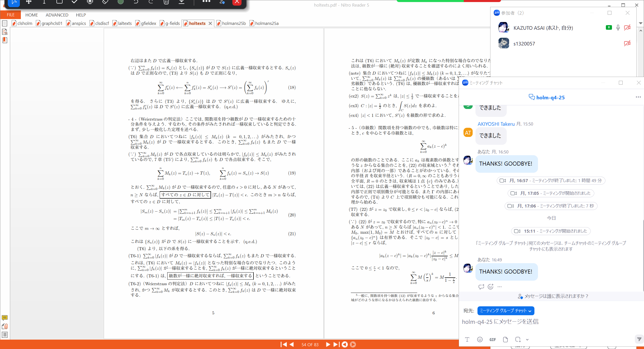This screenshot has width=644, height=349.
Task: Click メッセージは誰に表示されますか link
Action: 556,296
